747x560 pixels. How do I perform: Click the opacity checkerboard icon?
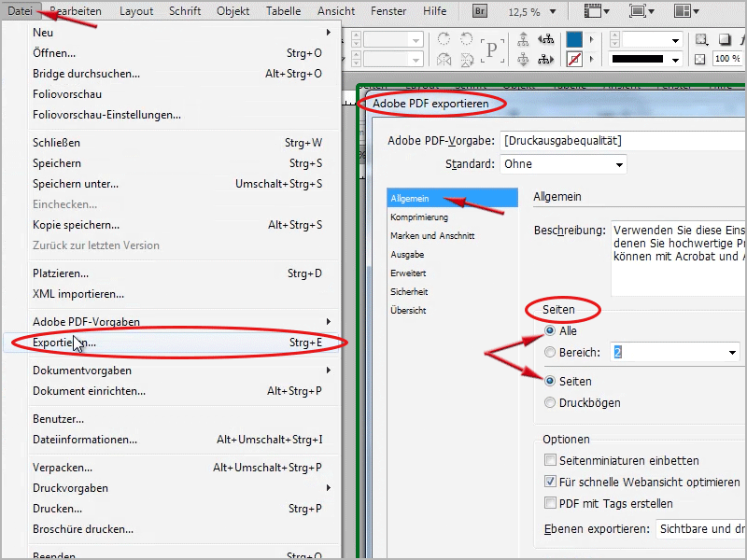coord(699,60)
